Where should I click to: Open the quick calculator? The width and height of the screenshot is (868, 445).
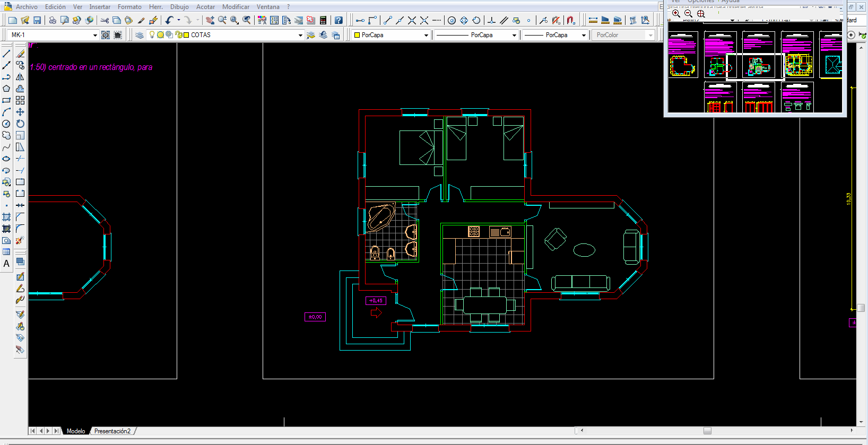[x=323, y=20]
